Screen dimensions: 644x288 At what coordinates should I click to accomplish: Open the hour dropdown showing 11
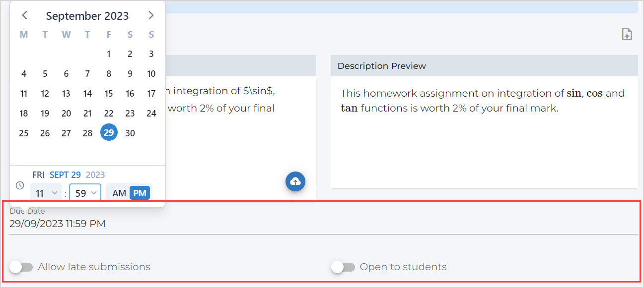click(x=46, y=193)
